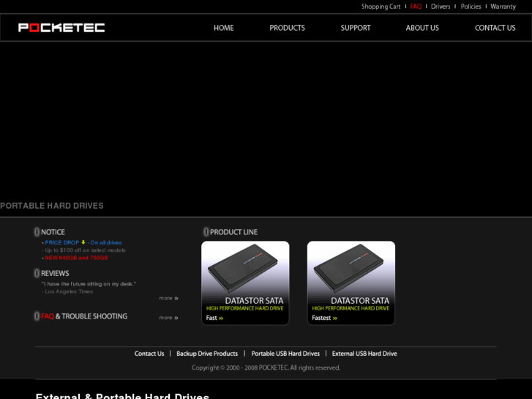The width and height of the screenshot is (532, 399).
Task: Click the POCKETEC logo
Action: click(x=61, y=28)
